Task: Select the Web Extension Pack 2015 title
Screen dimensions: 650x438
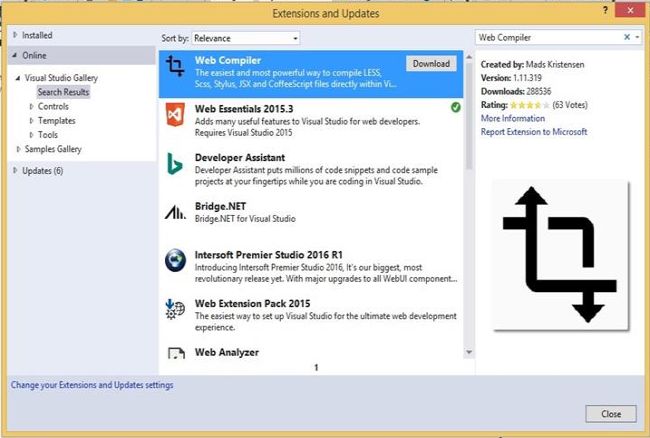Action: [x=252, y=303]
